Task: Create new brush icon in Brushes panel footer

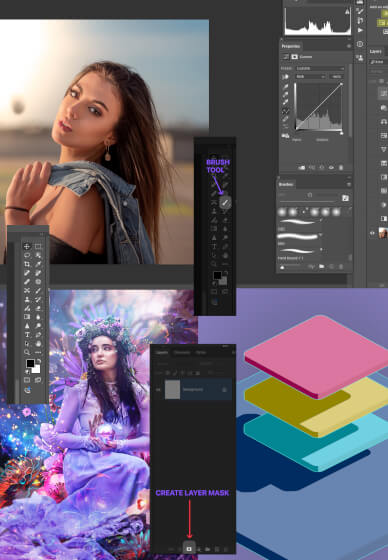Action: point(331,267)
